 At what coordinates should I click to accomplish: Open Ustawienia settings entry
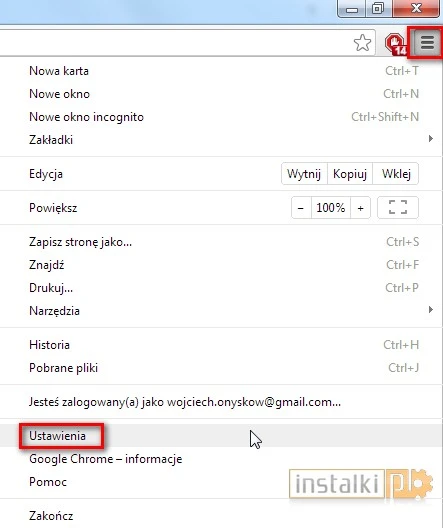[221, 436]
